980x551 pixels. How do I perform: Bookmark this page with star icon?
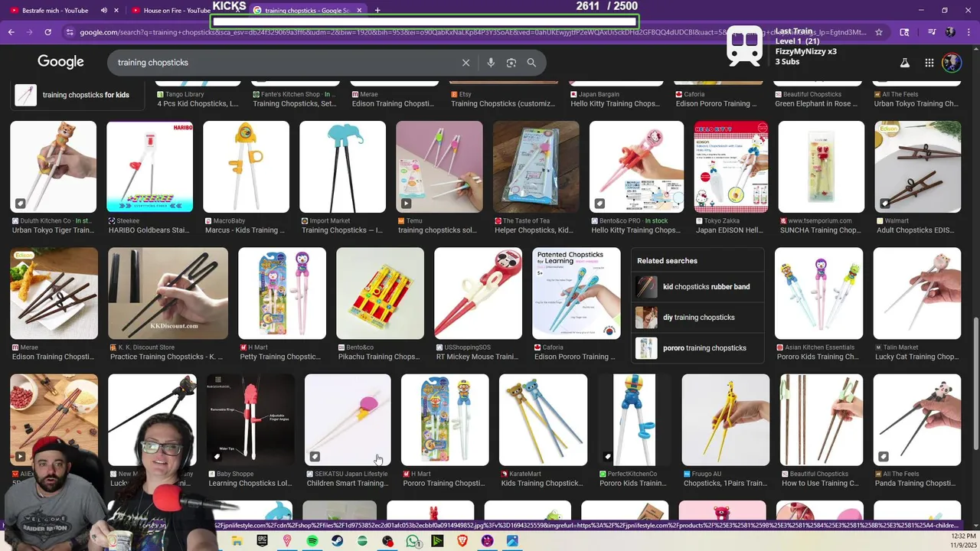pyautogui.click(x=879, y=32)
